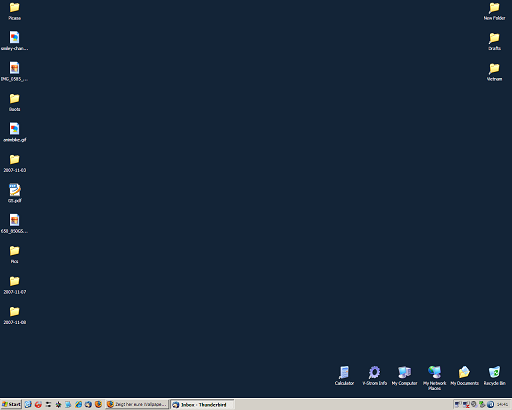Image resolution: width=512 pixels, height=410 pixels.
Task: Select the Calculator shortcut on the desktop
Action: pyautogui.click(x=344, y=376)
